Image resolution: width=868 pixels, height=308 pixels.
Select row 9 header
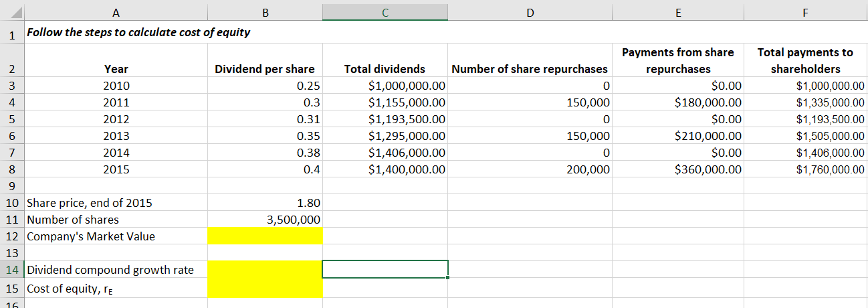coord(12,186)
